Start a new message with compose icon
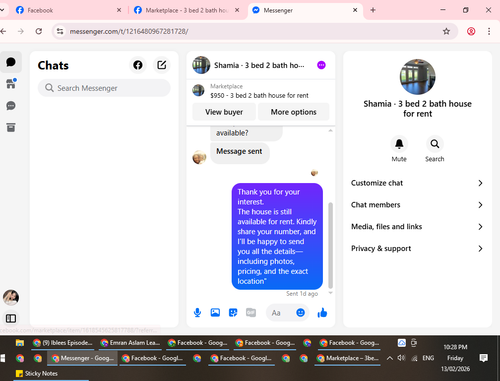500x381 pixels. click(162, 65)
